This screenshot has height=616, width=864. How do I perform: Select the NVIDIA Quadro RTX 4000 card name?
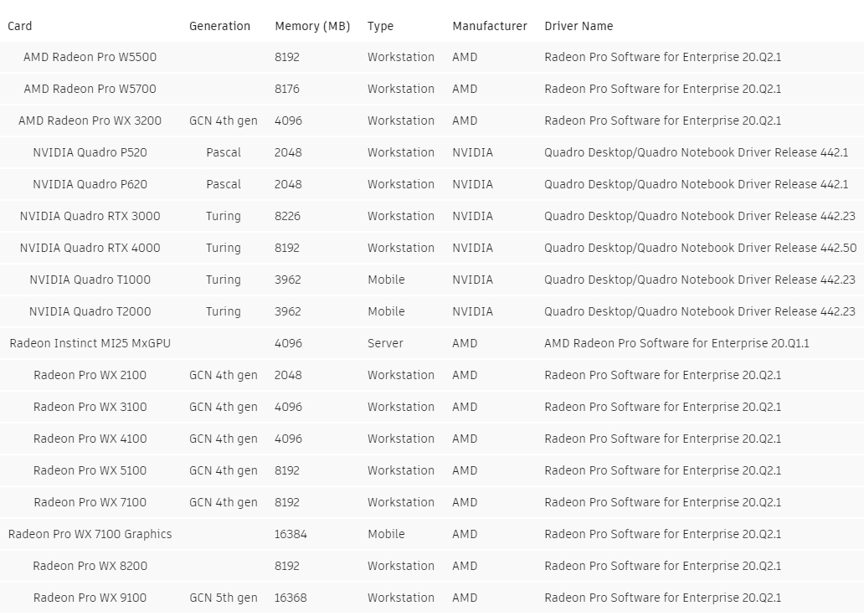[x=90, y=248]
